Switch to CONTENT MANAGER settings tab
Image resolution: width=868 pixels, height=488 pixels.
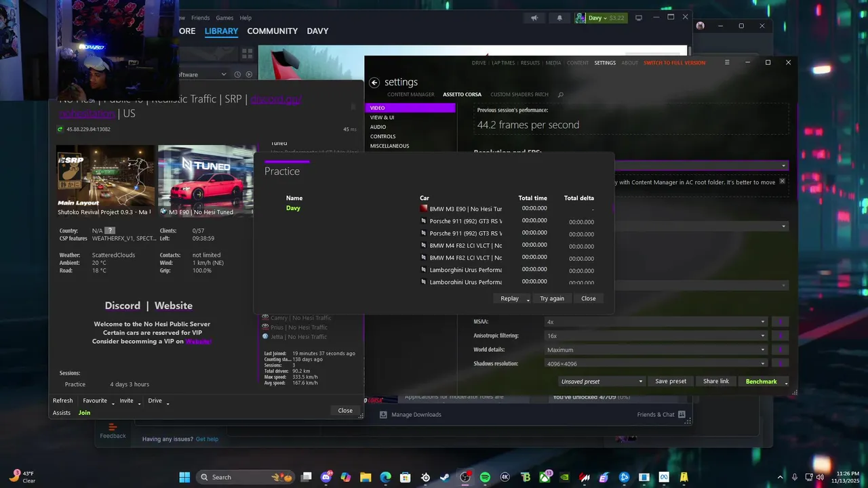pyautogui.click(x=410, y=95)
